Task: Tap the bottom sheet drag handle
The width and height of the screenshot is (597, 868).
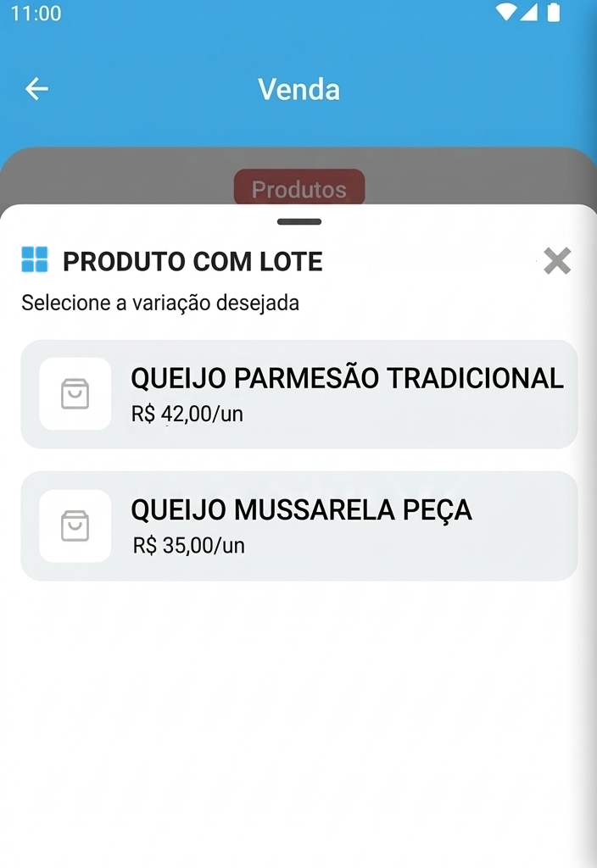Action: point(298,222)
